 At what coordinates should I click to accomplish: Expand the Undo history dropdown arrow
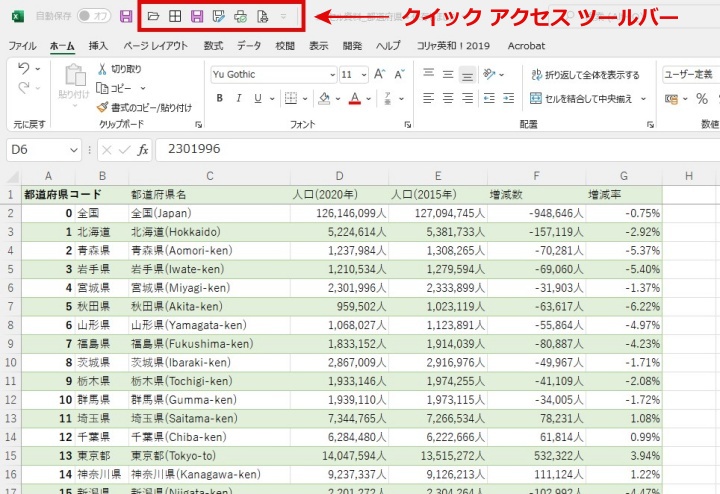tap(38, 69)
